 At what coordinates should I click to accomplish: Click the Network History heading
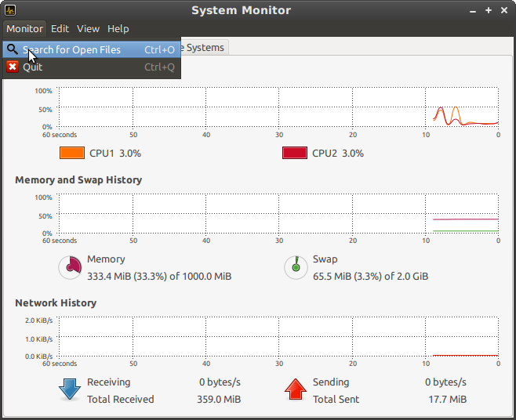(56, 303)
